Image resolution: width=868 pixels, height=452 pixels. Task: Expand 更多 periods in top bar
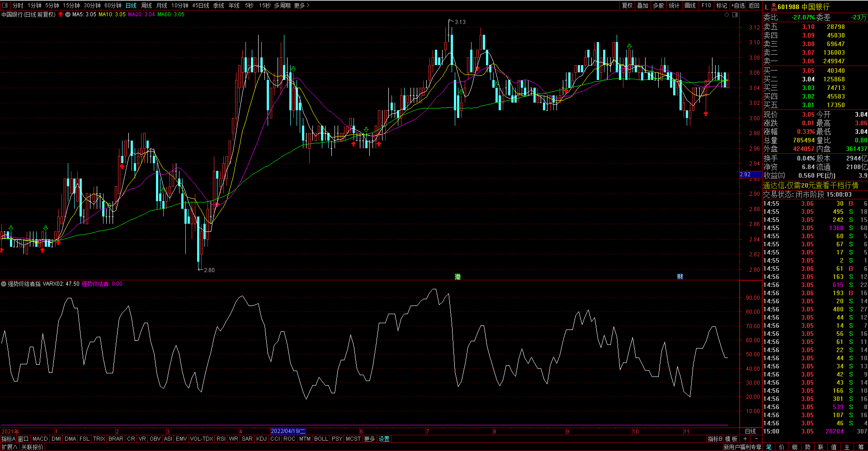click(x=302, y=5)
